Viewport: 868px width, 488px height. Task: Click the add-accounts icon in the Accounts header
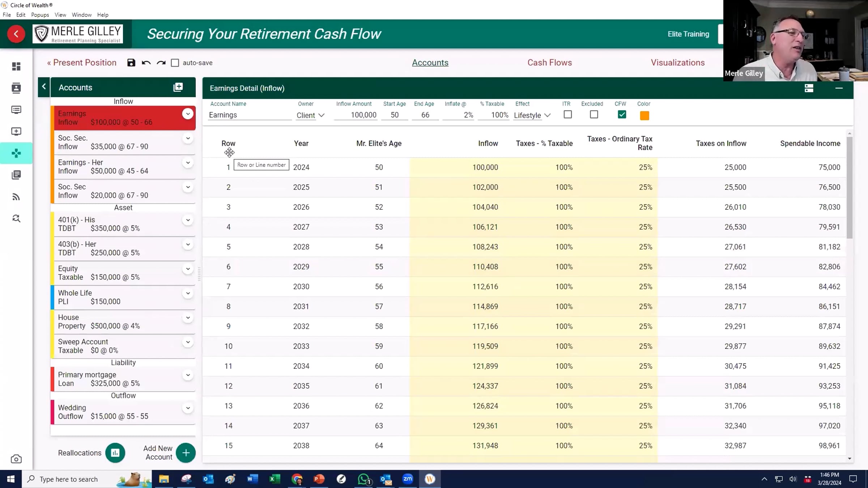pos(178,87)
